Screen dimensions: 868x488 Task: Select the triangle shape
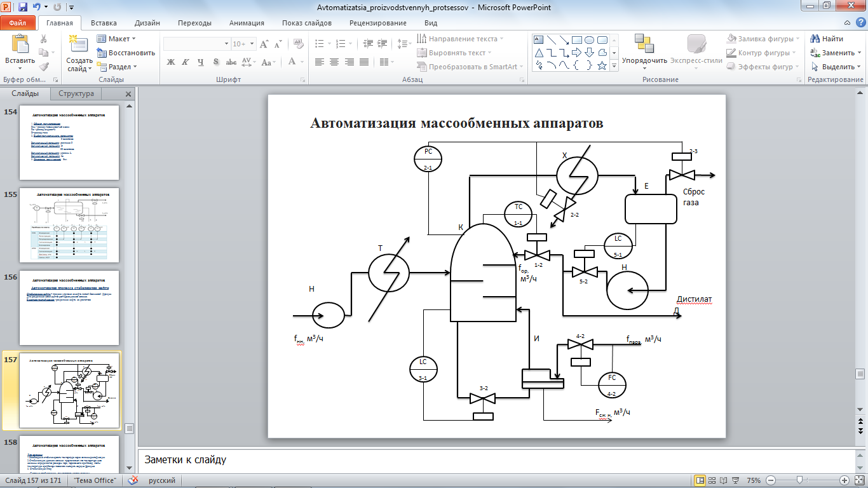tap(539, 52)
